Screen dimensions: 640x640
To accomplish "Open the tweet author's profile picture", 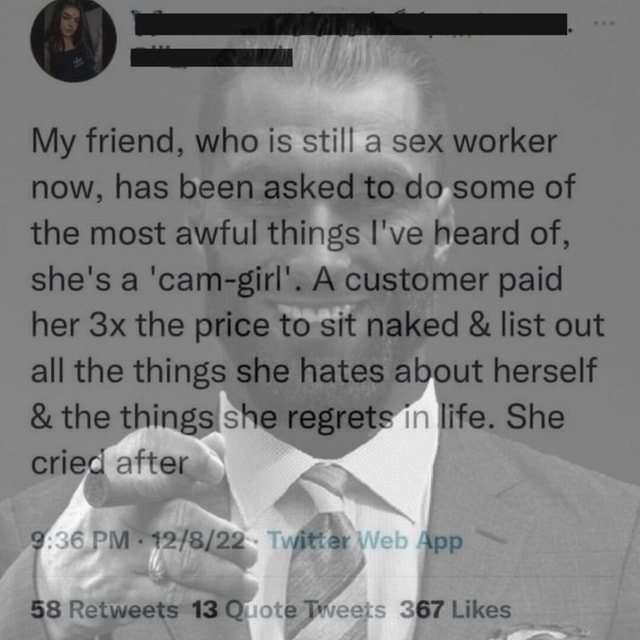I will 73,40.
